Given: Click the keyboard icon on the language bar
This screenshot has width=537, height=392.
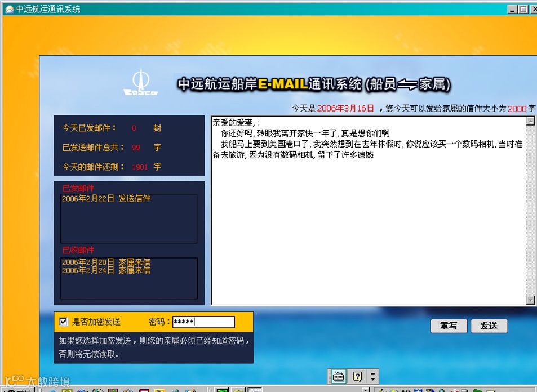Looking at the screenshot, I should point(338,376).
